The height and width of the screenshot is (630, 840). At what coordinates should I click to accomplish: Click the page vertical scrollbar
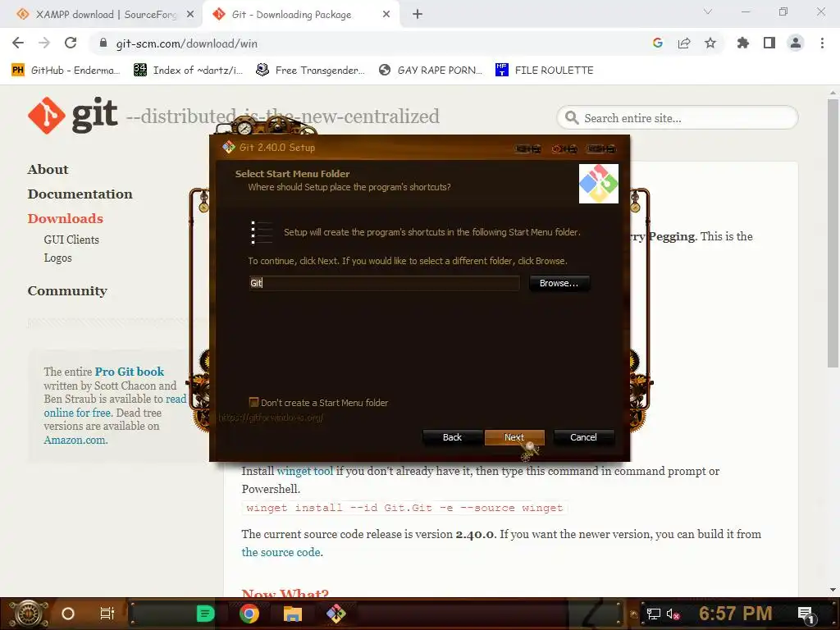coord(833,233)
